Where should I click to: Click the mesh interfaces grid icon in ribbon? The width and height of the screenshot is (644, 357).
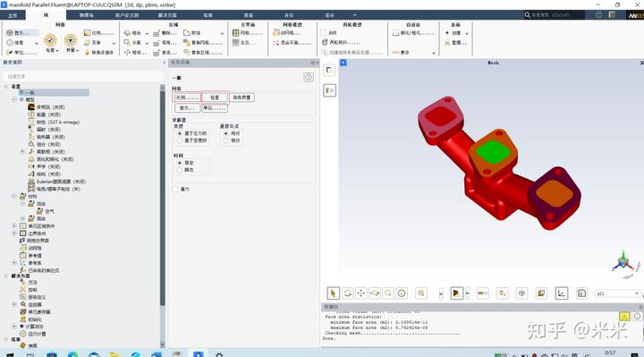tap(236, 33)
